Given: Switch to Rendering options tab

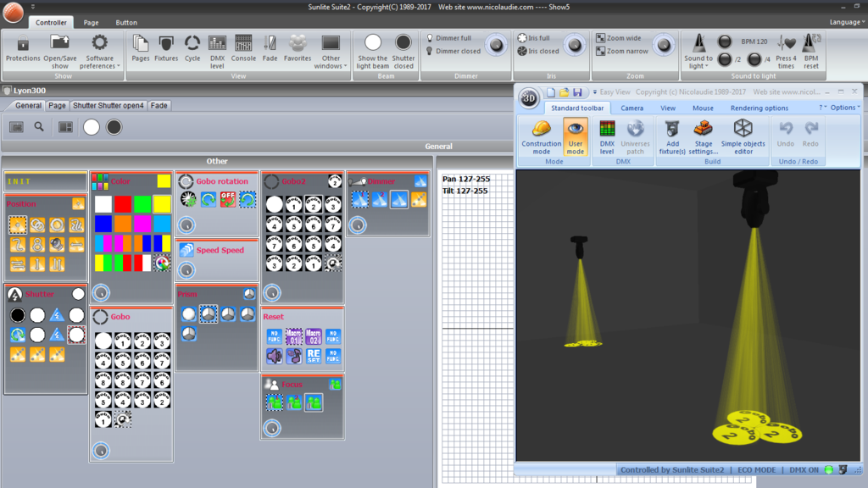Looking at the screenshot, I should pyautogui.click(x=759, y=108).
